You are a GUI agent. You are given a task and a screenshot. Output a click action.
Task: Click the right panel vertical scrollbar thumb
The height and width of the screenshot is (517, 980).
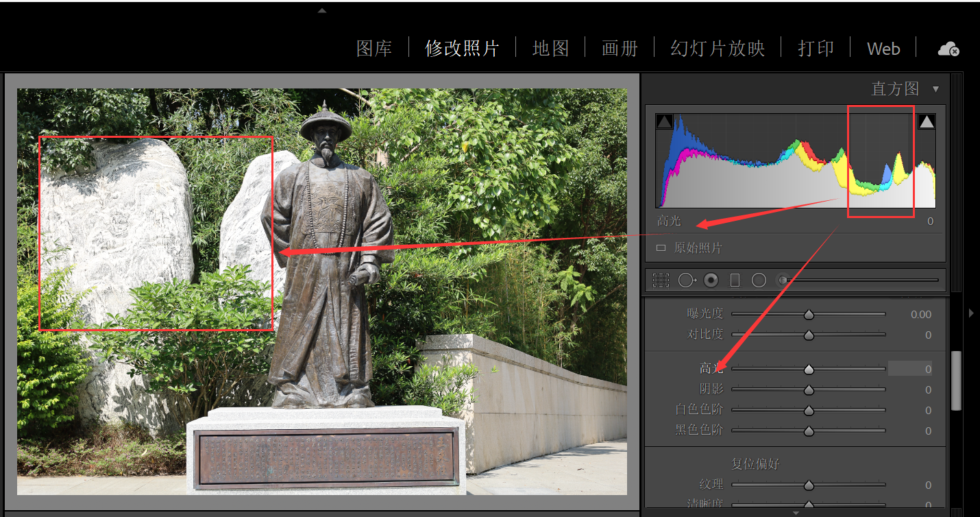tap(956, 381)
